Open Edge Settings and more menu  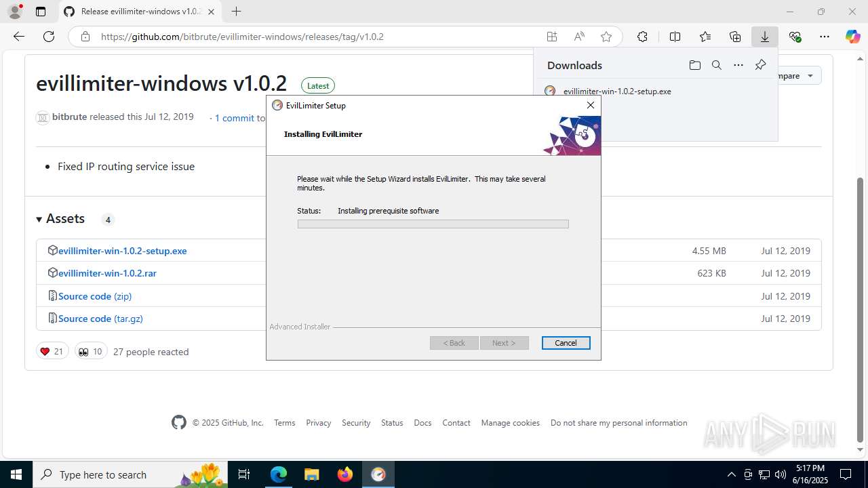pyautogui.click(x=825, y=37)
